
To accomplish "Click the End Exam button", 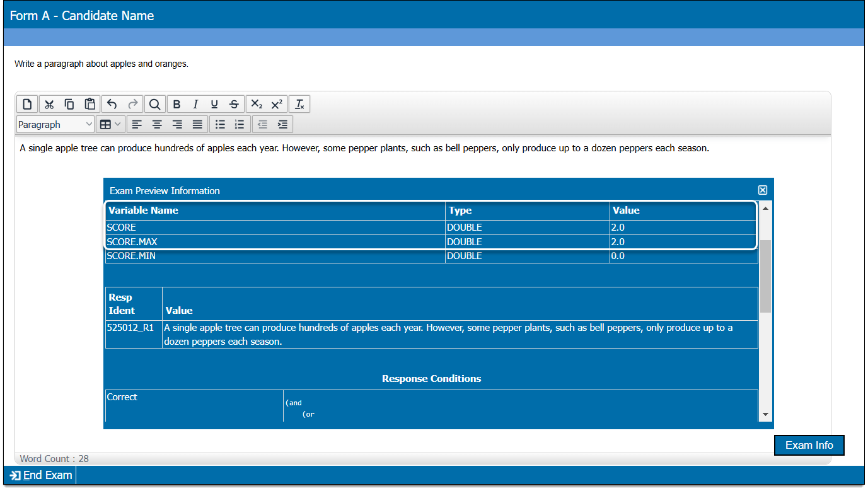I will [x=42, y=475].
